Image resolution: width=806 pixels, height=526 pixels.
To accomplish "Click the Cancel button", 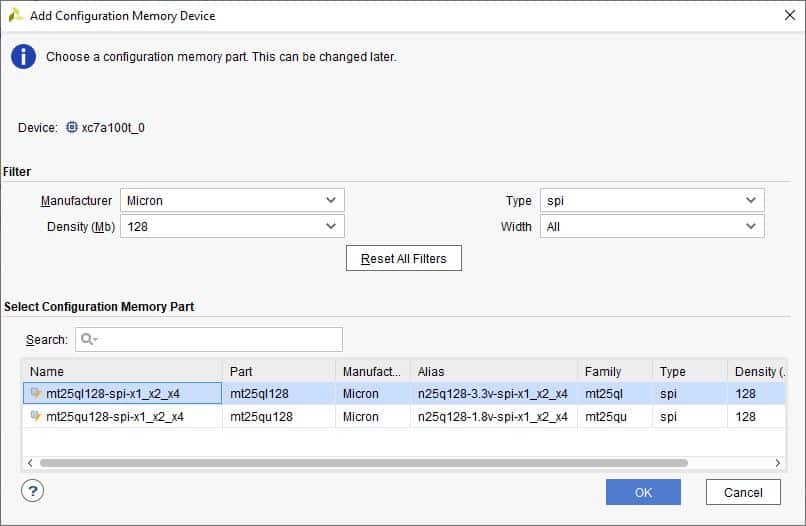I will tap(743, 492).
